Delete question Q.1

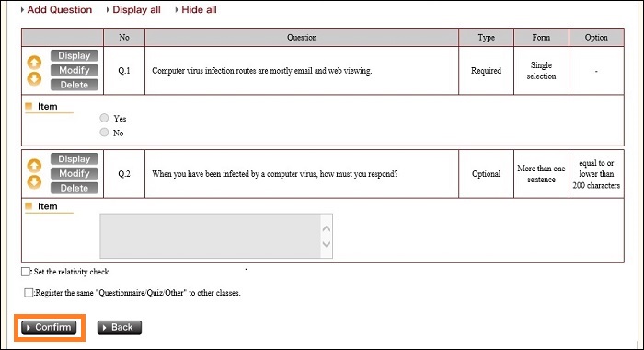pyautogui.click(x=75, y=85)
